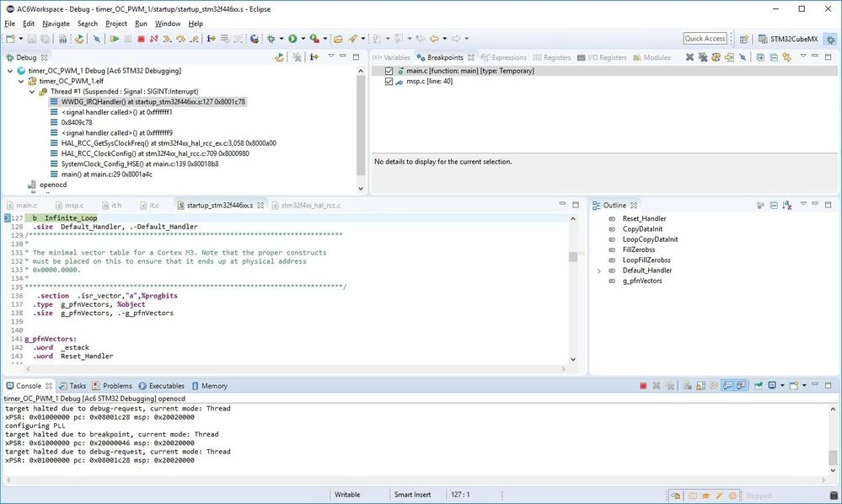The image size is (842, 504).
Task: Expand Default_Handler in the Outline
Action: (599, 271)
